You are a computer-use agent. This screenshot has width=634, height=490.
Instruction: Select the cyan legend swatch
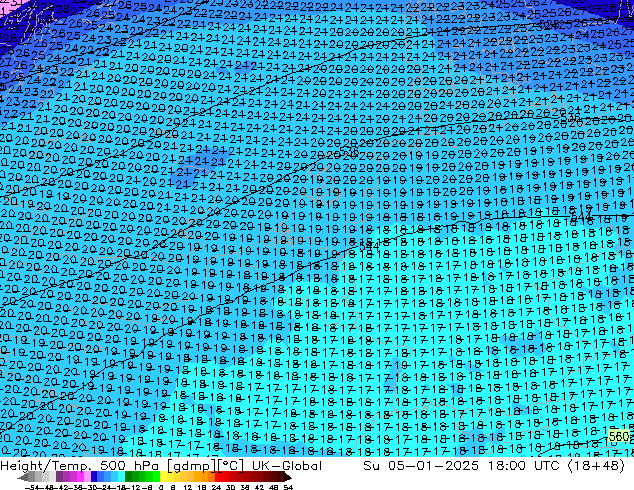click(x=121, y=476)
